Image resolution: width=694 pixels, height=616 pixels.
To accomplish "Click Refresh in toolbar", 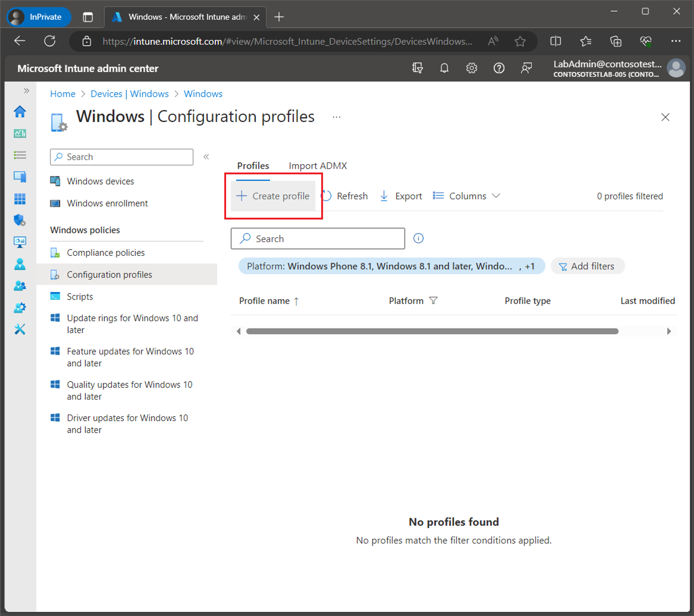I will click(x=345, y=196).
